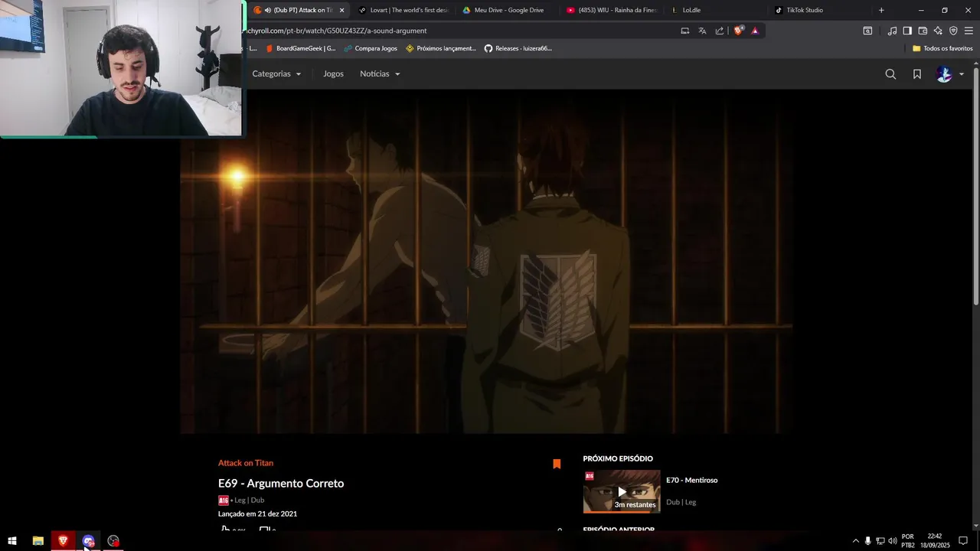Open the watchlist bookmark icon in header
980x551 pixels.
coord(917,74)
